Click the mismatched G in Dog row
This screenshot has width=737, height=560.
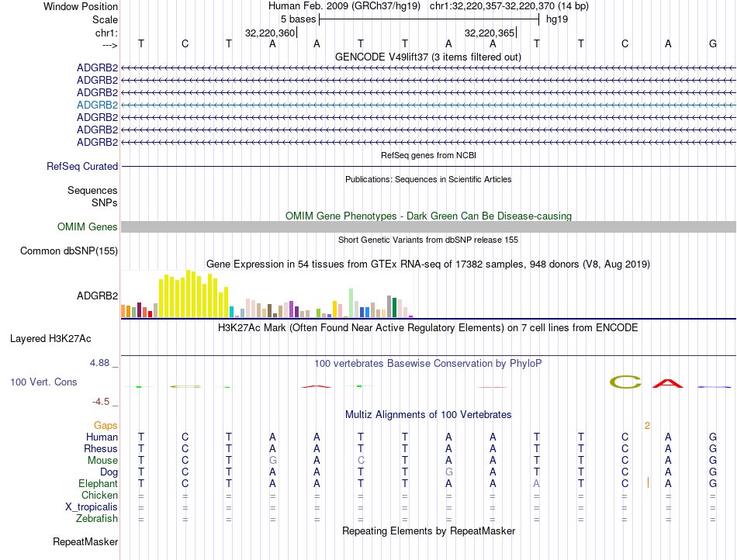click(x=449, y=472)
